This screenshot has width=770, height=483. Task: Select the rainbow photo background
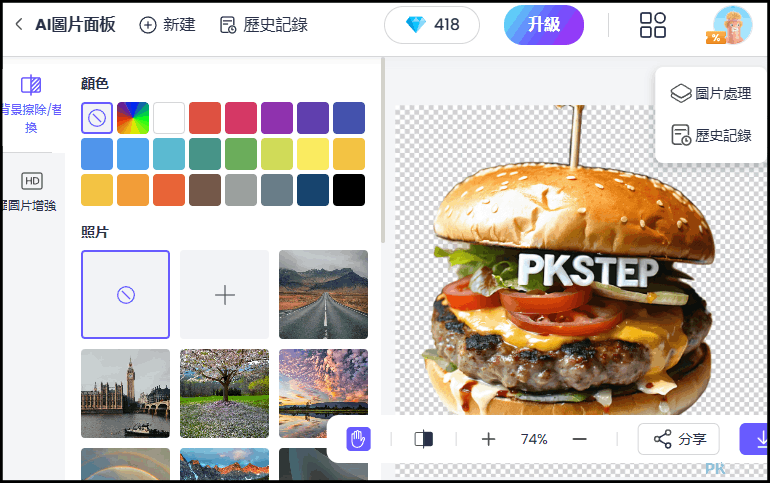126,464
